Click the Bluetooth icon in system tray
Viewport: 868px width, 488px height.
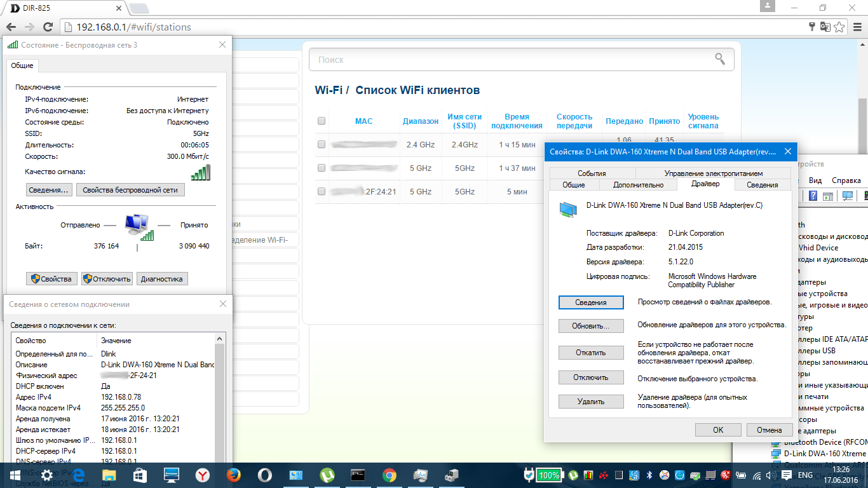point(649,475)
